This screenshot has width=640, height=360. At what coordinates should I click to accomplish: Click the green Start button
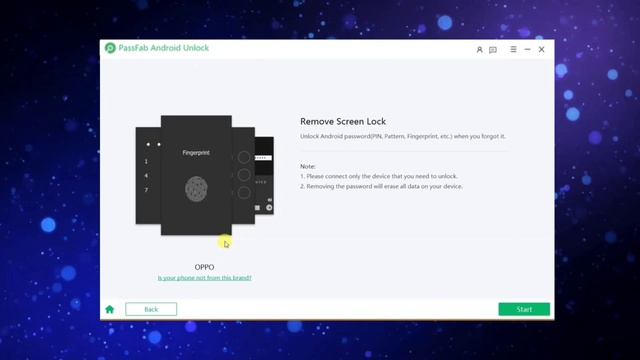[524, 309]
